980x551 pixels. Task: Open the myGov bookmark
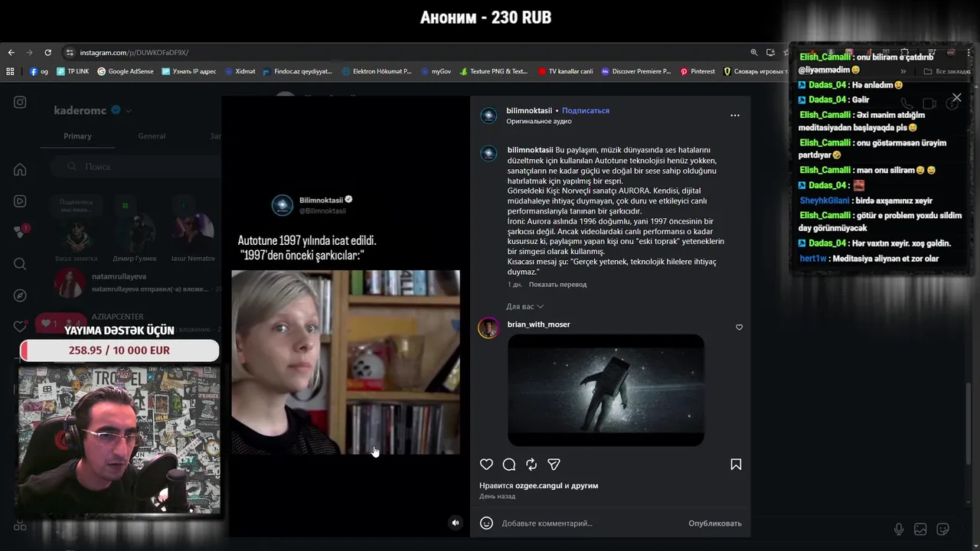(436, 71)
